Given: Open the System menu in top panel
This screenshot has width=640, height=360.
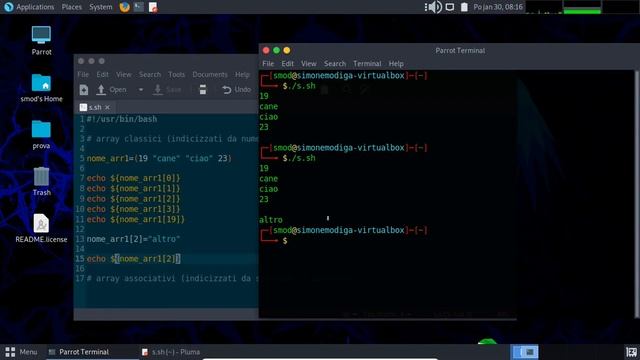Looking at the screenshot, I should click(x=100, y=7).
